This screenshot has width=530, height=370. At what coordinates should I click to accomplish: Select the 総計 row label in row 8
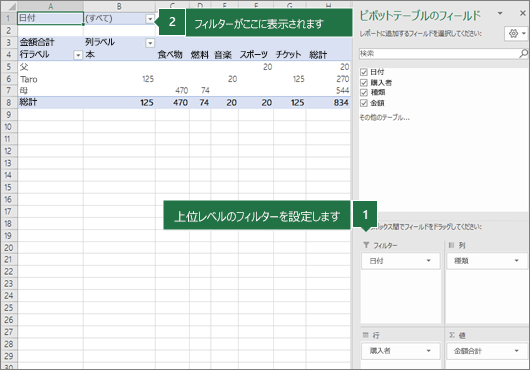tap(50, 102)
